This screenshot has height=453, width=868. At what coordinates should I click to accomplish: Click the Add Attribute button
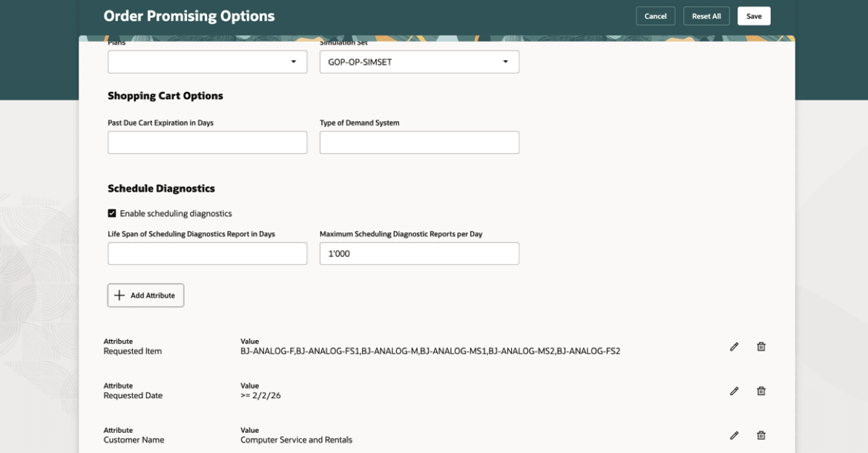click(x=145, y=295)
